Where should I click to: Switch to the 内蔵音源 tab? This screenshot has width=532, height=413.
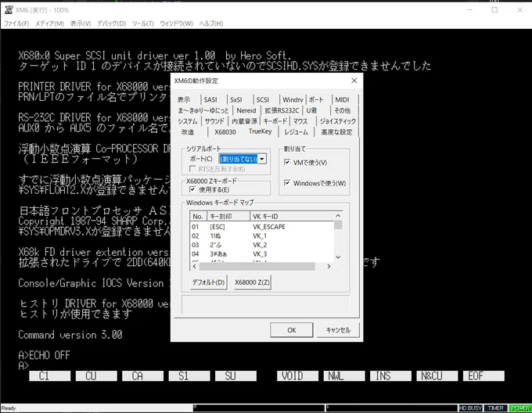244,121
